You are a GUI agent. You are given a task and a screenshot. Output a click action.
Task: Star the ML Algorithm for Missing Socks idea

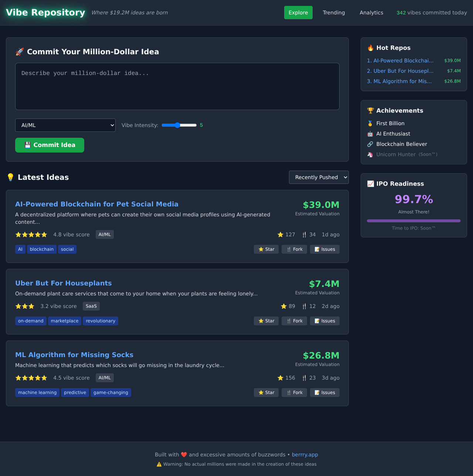(266, 393)
